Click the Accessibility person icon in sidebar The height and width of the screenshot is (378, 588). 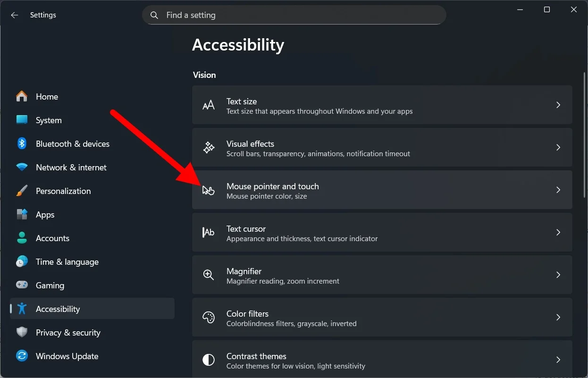22,309
